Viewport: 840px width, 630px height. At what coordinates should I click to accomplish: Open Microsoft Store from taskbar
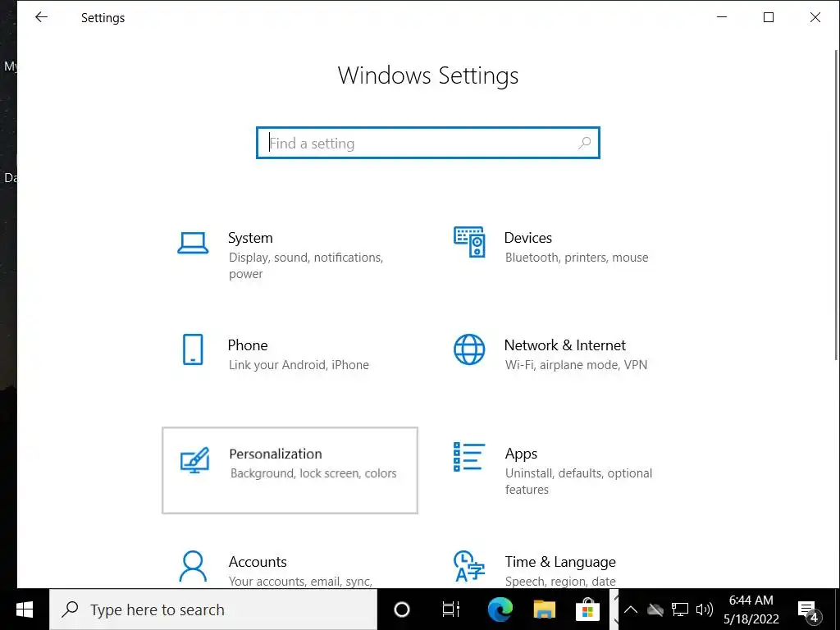click(587, 609)
